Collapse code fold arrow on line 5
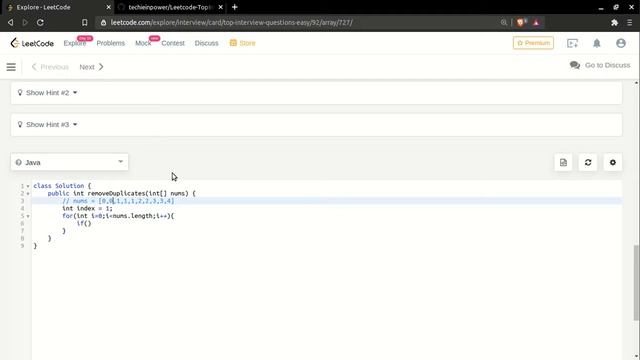Viewport: 640px width, 360px height. point(28,216)
